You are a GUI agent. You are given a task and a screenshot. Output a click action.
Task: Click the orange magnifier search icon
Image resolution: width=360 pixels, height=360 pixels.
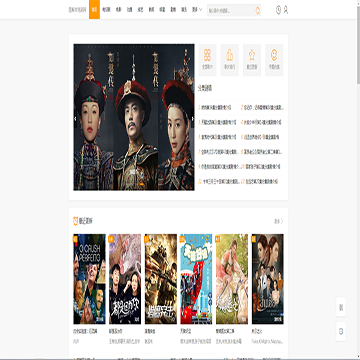pos(258,11)
